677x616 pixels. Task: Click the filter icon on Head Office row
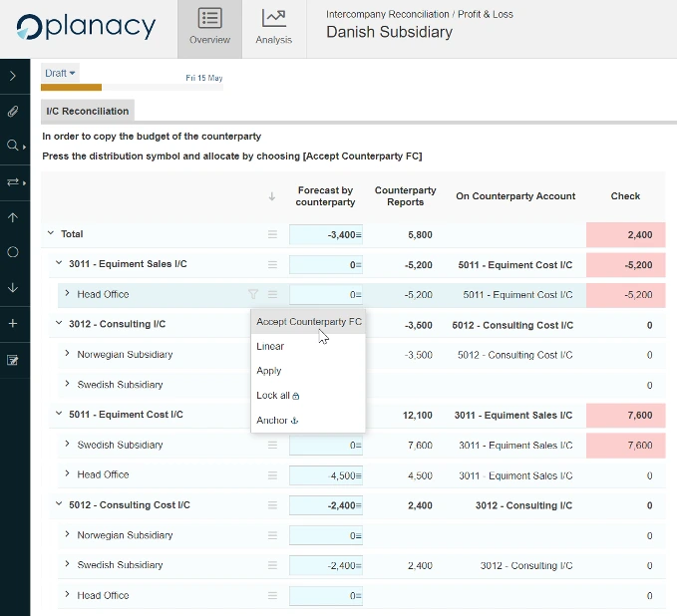point(253,294)
